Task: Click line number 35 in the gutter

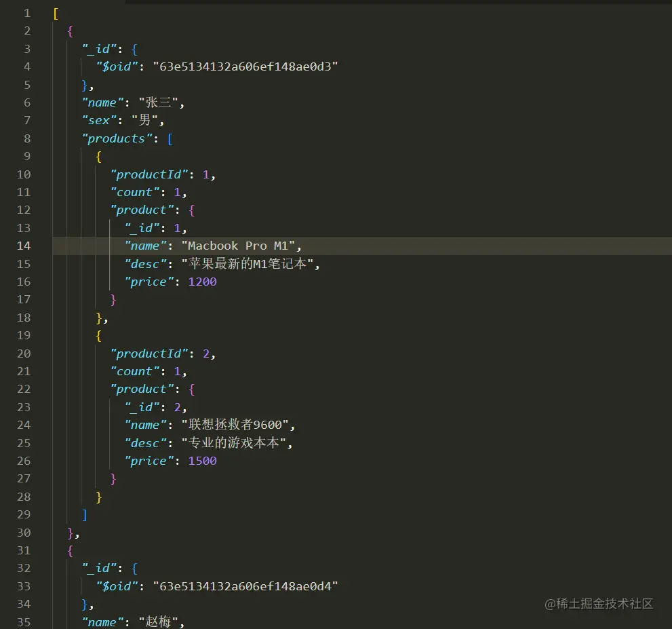Action: tap(24, 622)
